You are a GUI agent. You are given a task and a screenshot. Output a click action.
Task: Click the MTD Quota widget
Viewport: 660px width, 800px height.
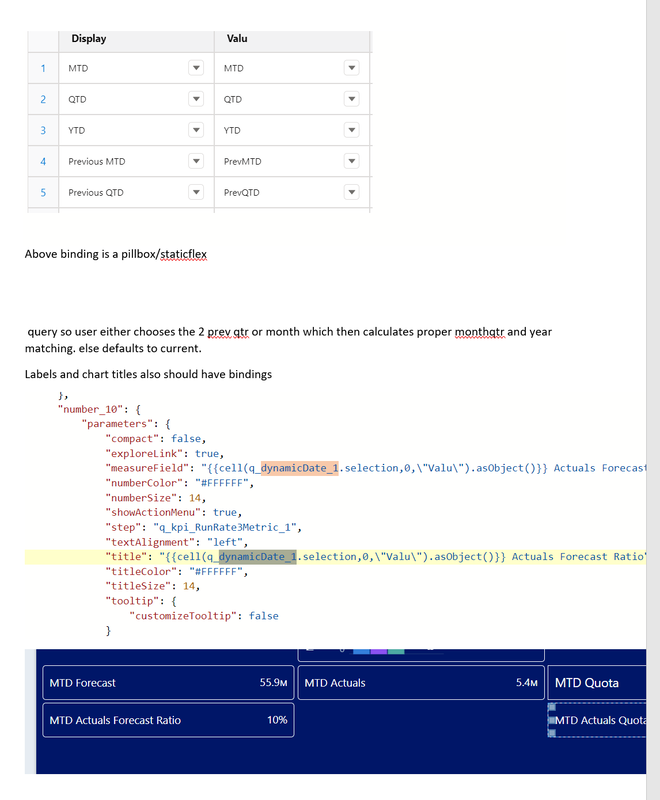click(597, 683)
